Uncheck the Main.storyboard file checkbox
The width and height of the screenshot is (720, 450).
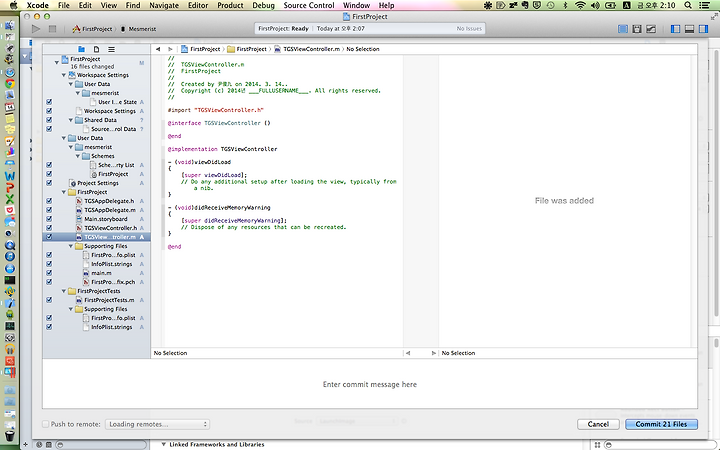49,219
